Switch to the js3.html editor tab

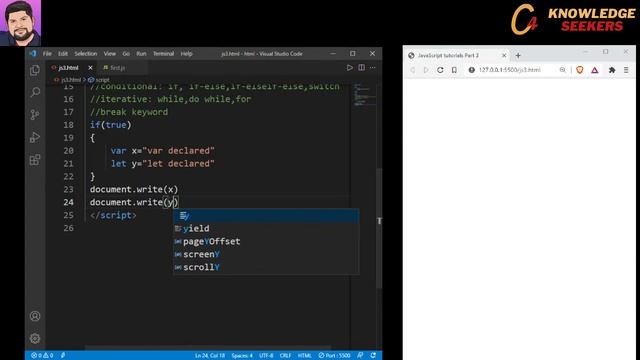click(x=68, y=68)
